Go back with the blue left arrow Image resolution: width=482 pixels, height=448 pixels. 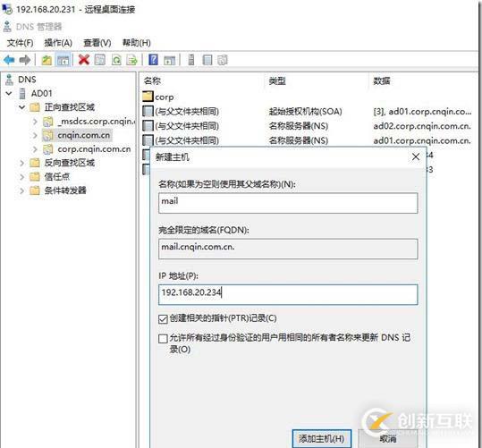(x=9, y=60)
